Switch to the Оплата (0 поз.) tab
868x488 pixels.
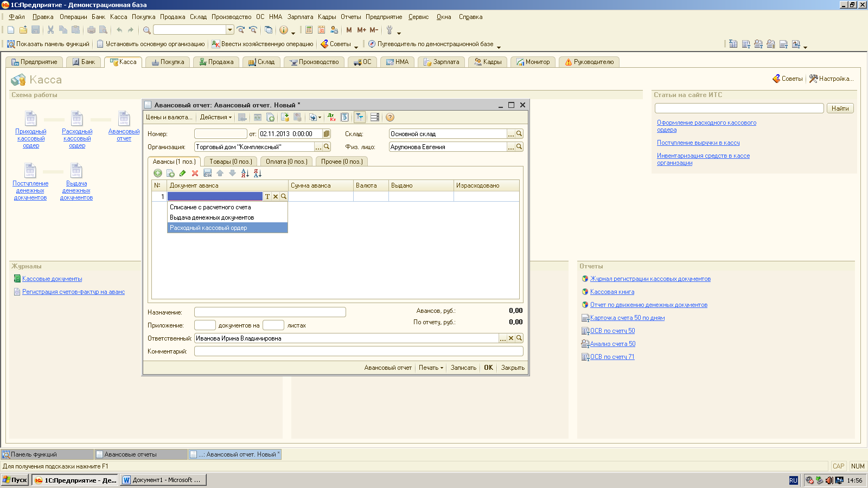[286, 162]
